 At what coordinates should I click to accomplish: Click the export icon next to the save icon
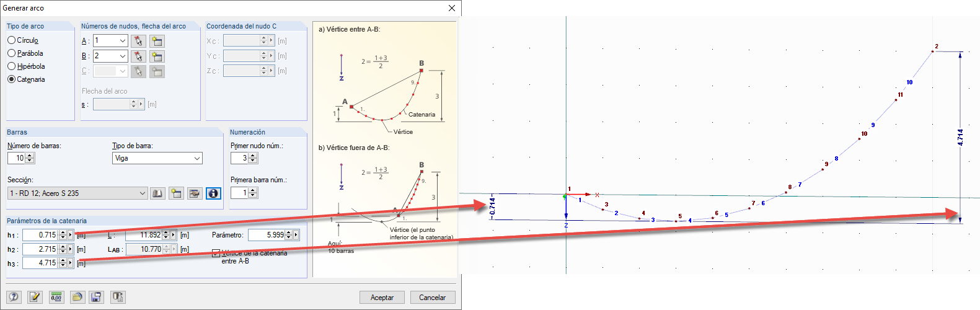[118, 297]
